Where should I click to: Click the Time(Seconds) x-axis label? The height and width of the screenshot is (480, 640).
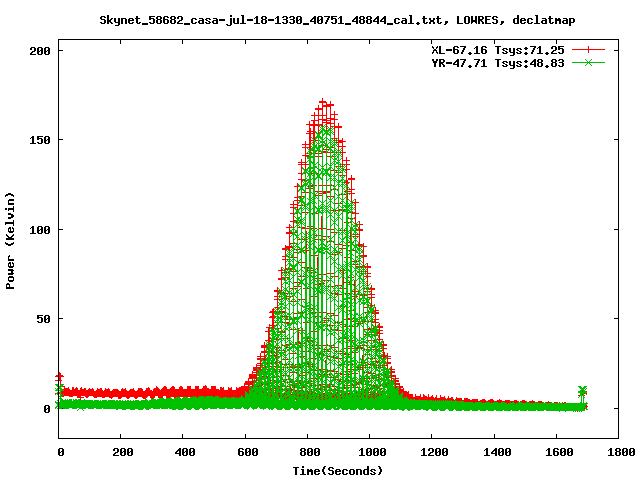(338, 471)
